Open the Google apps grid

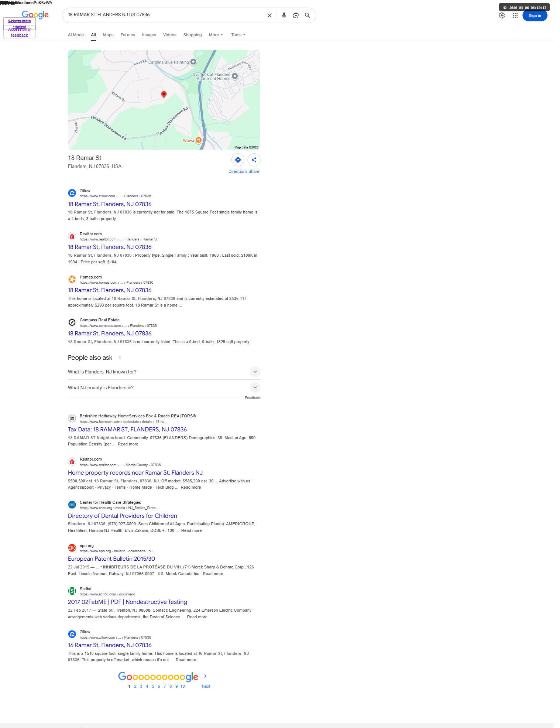(x=515, y=16)
